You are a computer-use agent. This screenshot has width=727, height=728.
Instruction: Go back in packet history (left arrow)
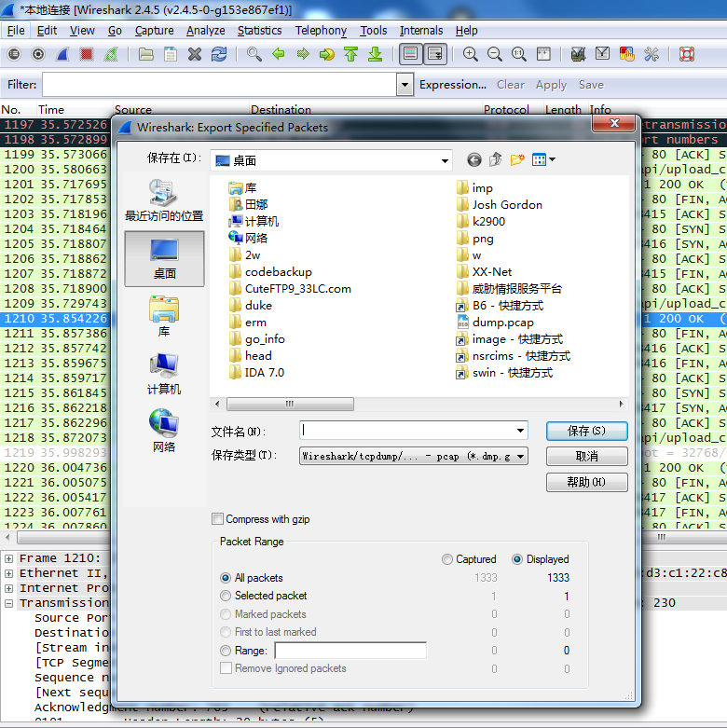pyautogui.click(x=278, y=54)
